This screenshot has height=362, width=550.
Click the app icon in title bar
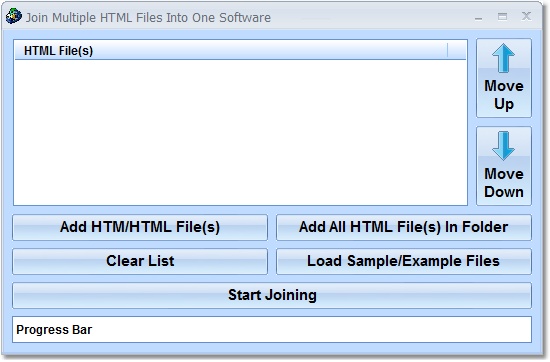tap(14, 16)
